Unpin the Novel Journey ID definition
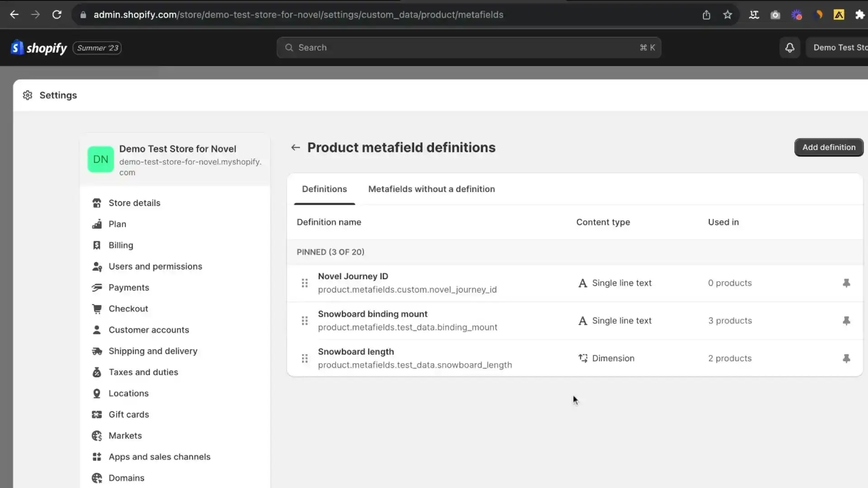The width and height of the screenshot is (868, 488). click(846, 283)
